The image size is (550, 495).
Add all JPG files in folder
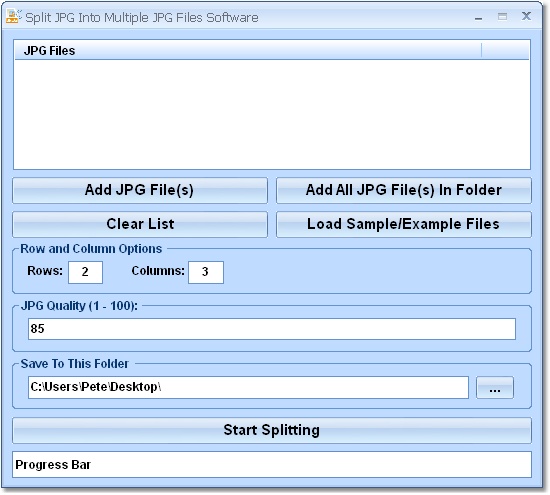pos(404,190)
